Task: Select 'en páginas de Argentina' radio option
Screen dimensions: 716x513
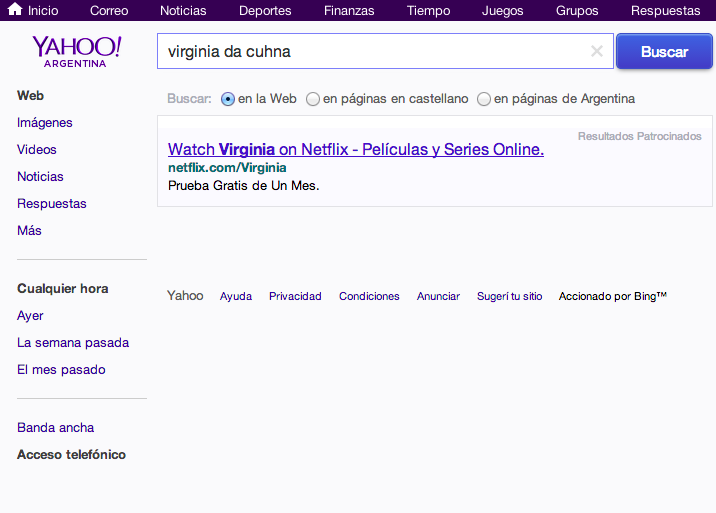Action: coord(484,99)
